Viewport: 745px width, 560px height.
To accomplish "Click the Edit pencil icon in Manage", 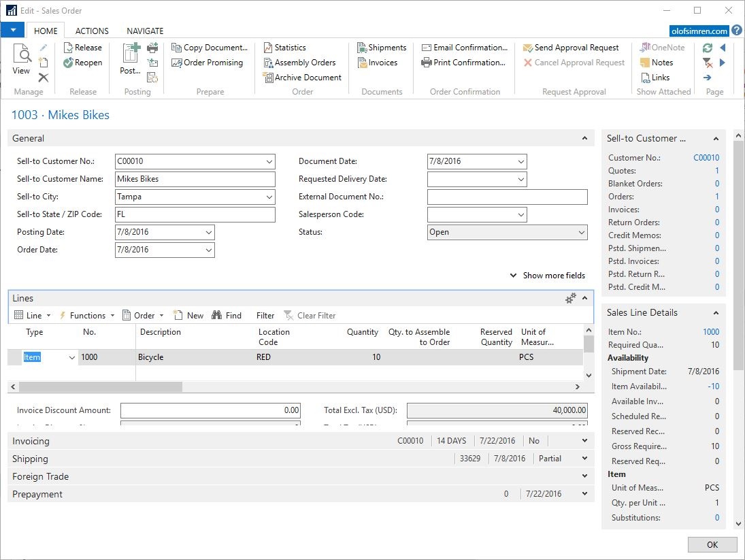I will coord(44,48).
